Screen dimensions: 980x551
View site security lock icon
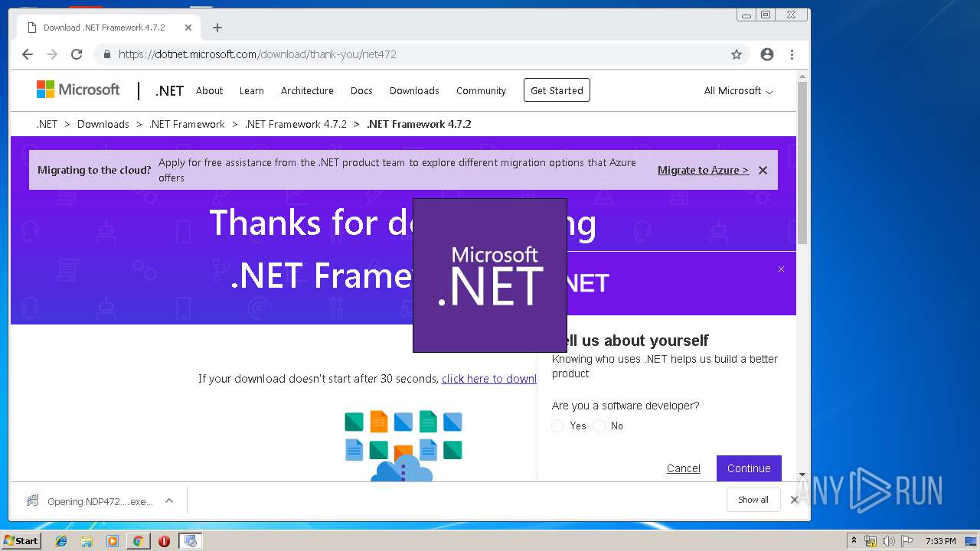[x=107, y=54]
